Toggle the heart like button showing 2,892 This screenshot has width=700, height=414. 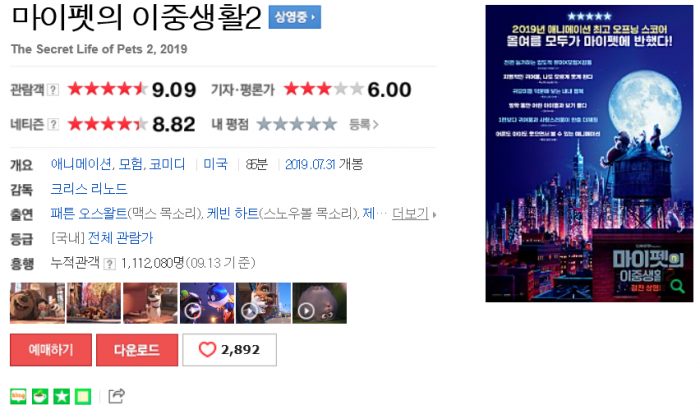click(229, 350)
